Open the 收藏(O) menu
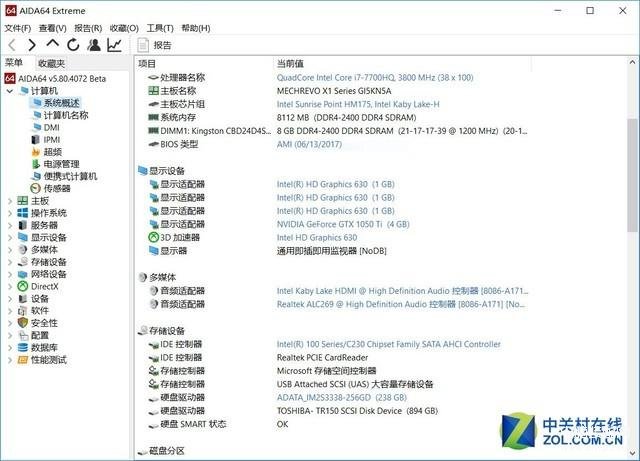Viewport: 640px width, 461px height. (x=124, y=28)
